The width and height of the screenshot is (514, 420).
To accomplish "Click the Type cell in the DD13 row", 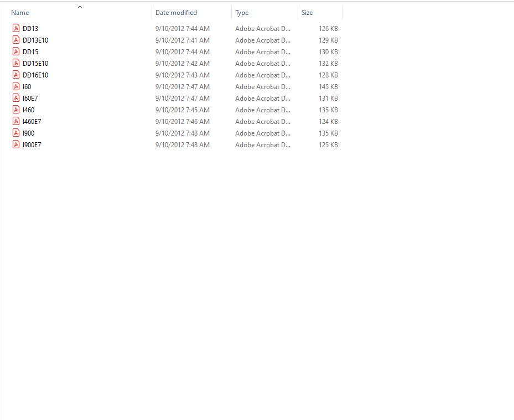I will pyautogui.click(x=263, y=29).
